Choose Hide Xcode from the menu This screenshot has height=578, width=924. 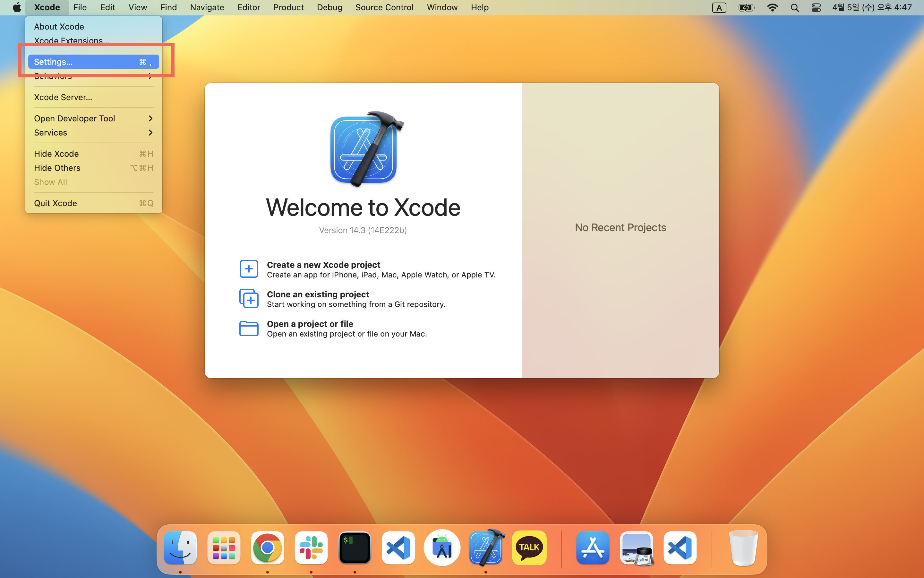94,154
